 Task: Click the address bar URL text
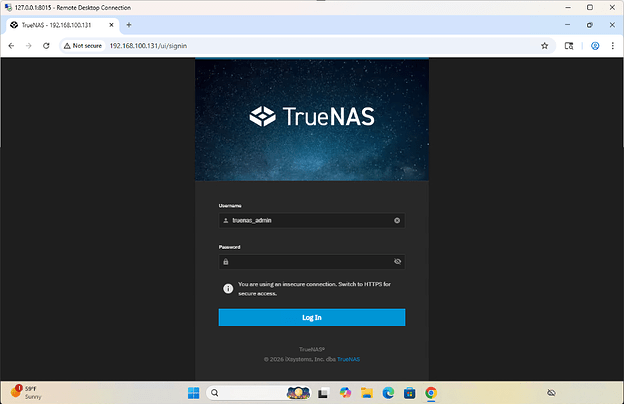pyautogui.click(x=148, y=46)
